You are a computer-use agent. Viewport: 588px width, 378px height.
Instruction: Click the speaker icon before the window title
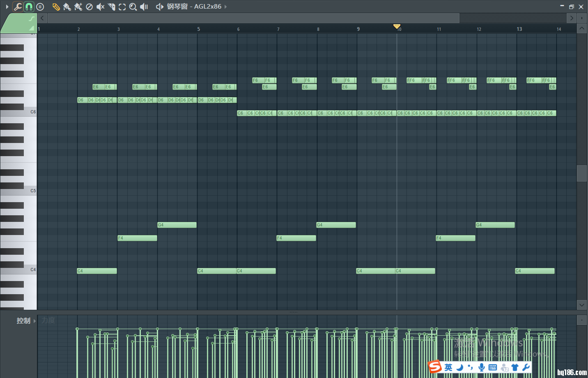coord(159,7)
